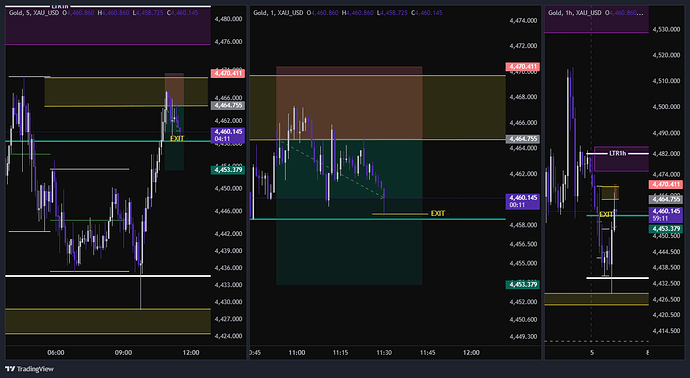Click the 4,455.000 price axis label
Viewport: 690px width, 378px height.
(523, 263)
